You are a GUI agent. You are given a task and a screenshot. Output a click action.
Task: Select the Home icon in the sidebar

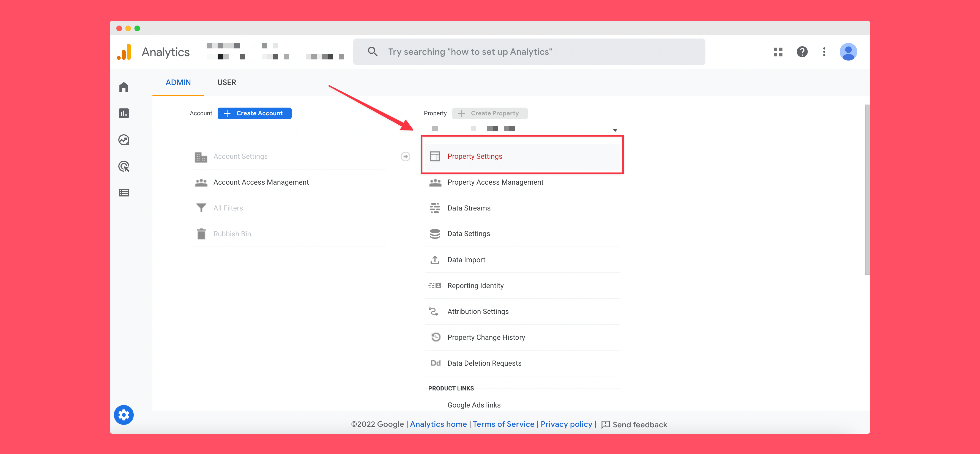124,87
